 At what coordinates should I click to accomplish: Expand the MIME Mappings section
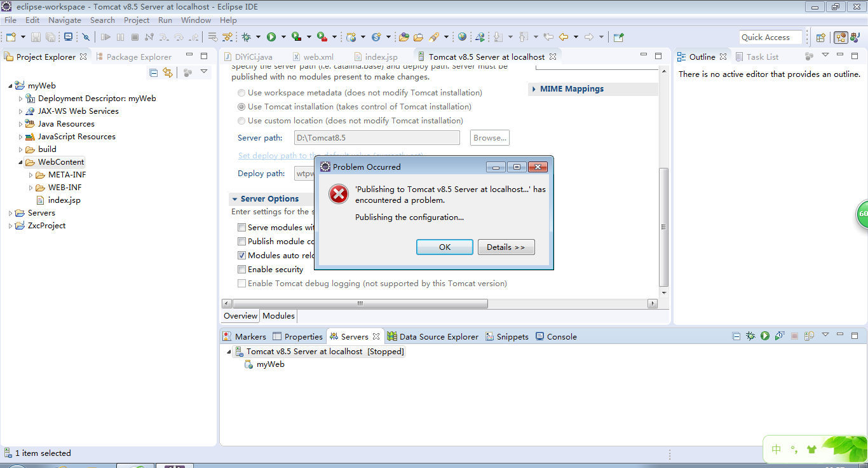(534, 89)
